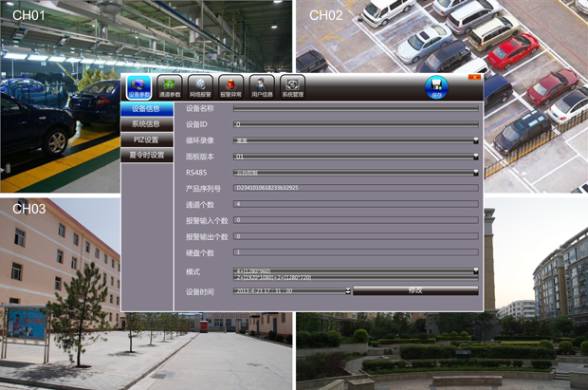The height and width of the screenshot is (390, 588).
Task: Click the 设备时间 spinner arrows
Action: pyautogui.click(x=348, y=291)
